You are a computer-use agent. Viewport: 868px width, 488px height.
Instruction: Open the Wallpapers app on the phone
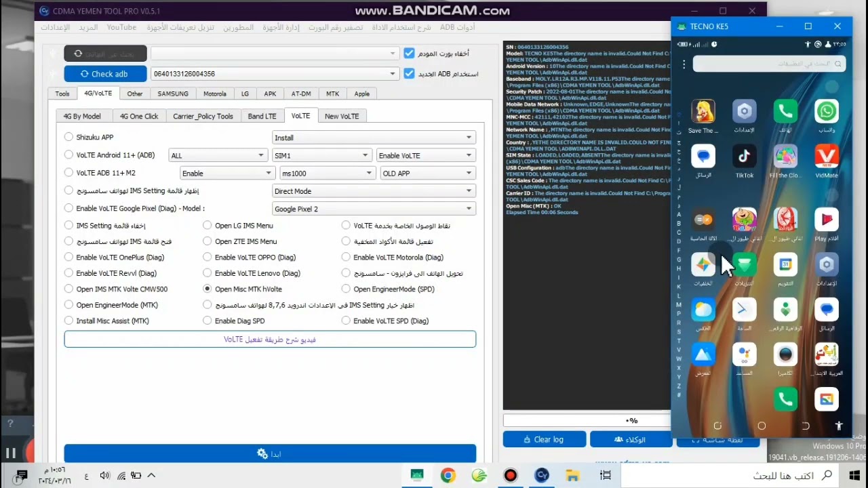tap(703, 264)
